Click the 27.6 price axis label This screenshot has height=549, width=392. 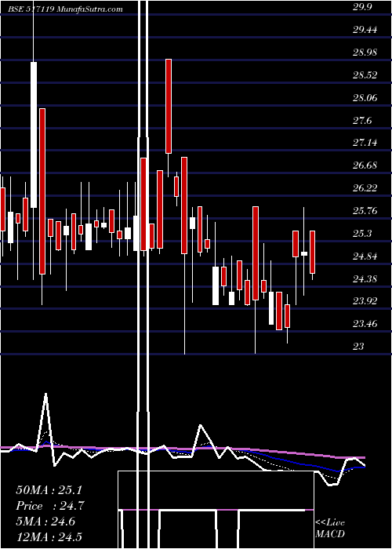[x=362, y=121]
